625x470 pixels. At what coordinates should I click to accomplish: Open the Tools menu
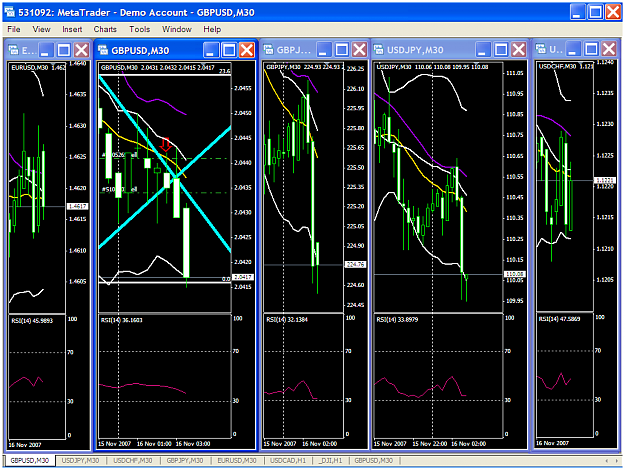140,29
